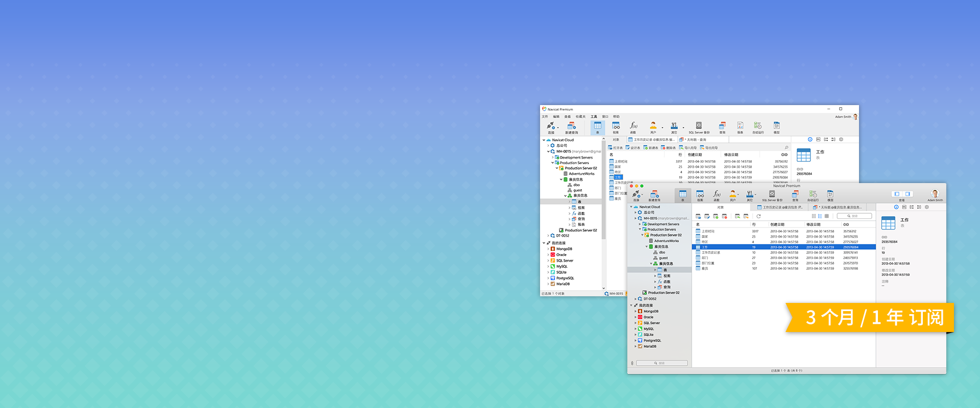
Task: Click delete table icon in Mac object toolbar
Action: 724,216
